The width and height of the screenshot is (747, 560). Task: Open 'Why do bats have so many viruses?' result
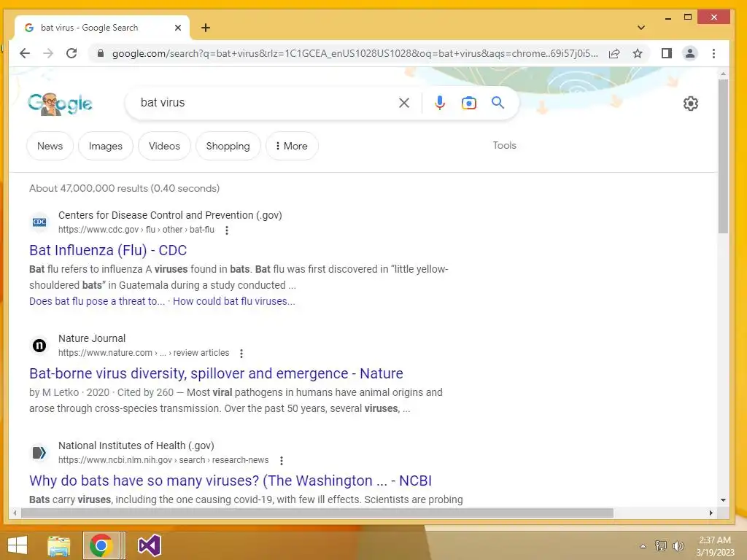point(231,481)
